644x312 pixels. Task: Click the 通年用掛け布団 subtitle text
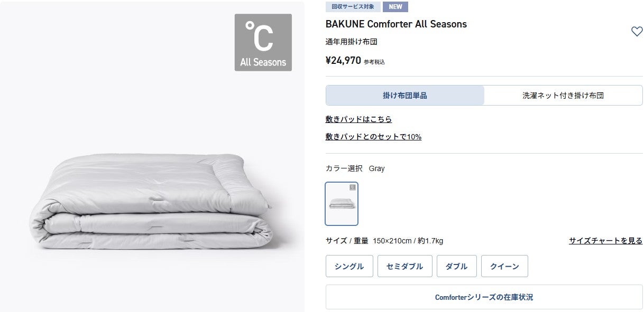352,42
